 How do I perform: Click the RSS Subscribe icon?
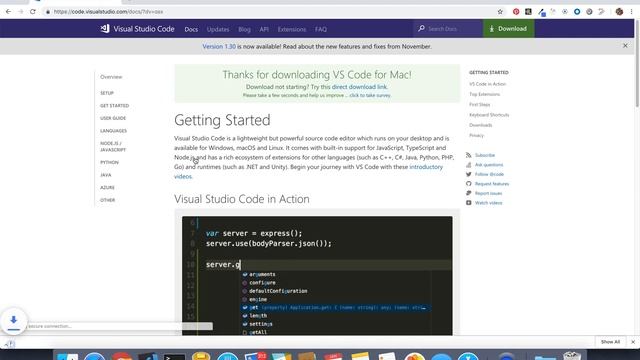(x=469, y=155)
